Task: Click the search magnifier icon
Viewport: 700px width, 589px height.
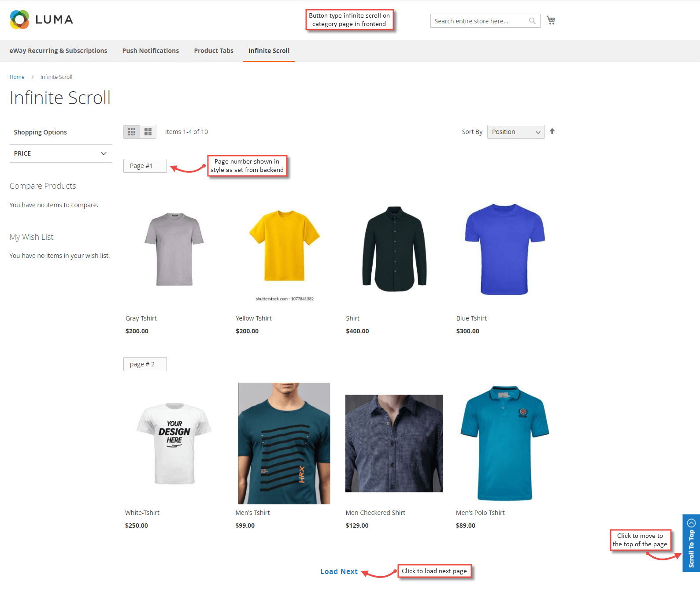Action: pyautogui.click(x=532, y=21)
